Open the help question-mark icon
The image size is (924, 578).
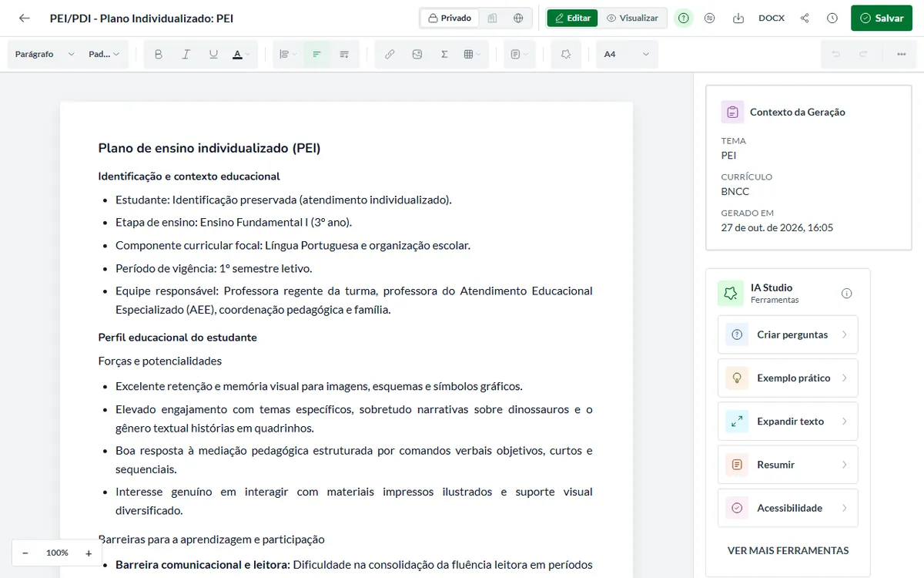click(x=684, y=18)
